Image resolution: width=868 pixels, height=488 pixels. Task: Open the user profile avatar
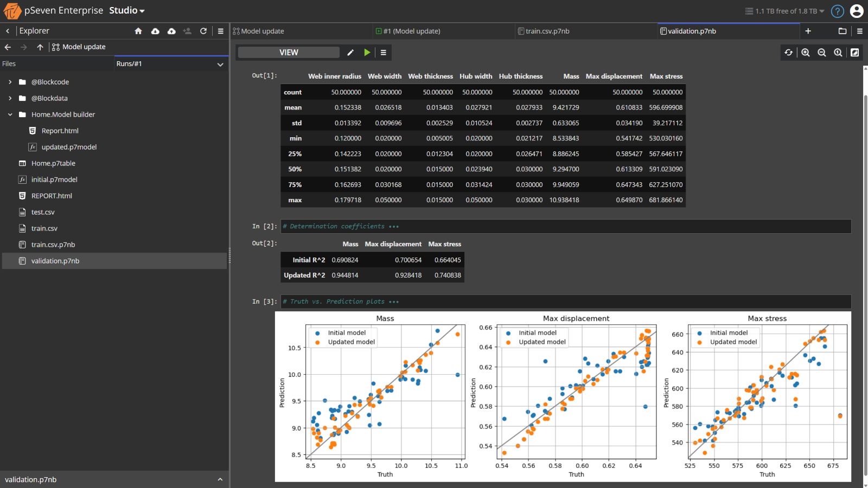point(857,10)
